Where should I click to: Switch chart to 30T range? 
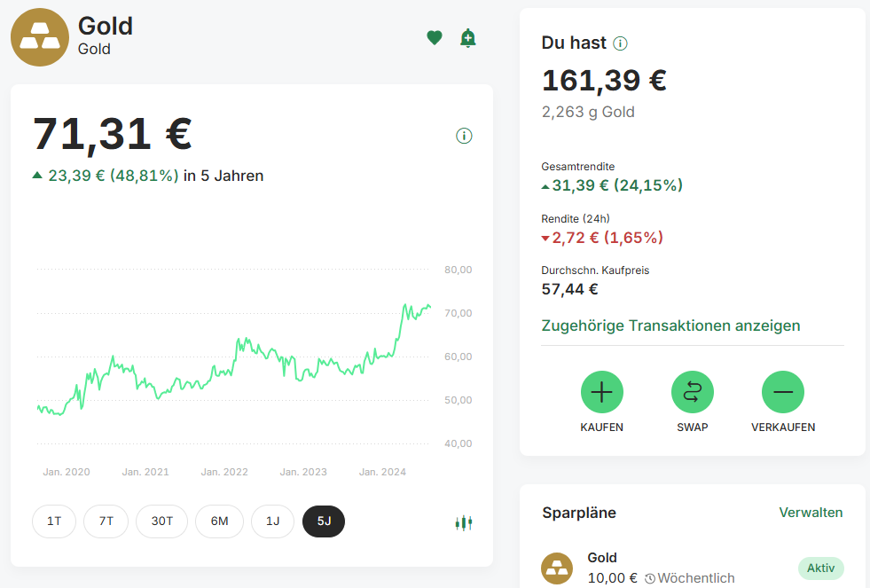click(161, 521)
